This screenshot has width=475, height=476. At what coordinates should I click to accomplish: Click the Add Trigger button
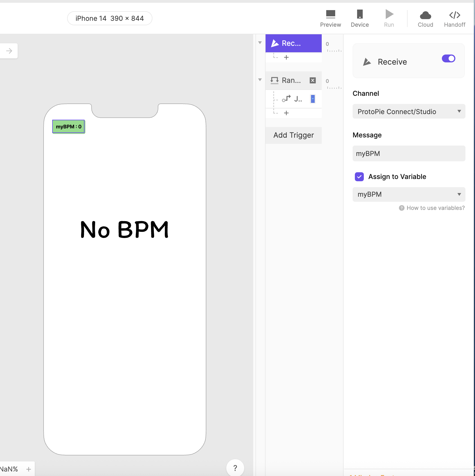pyautogui.click(x=293, y=135)
